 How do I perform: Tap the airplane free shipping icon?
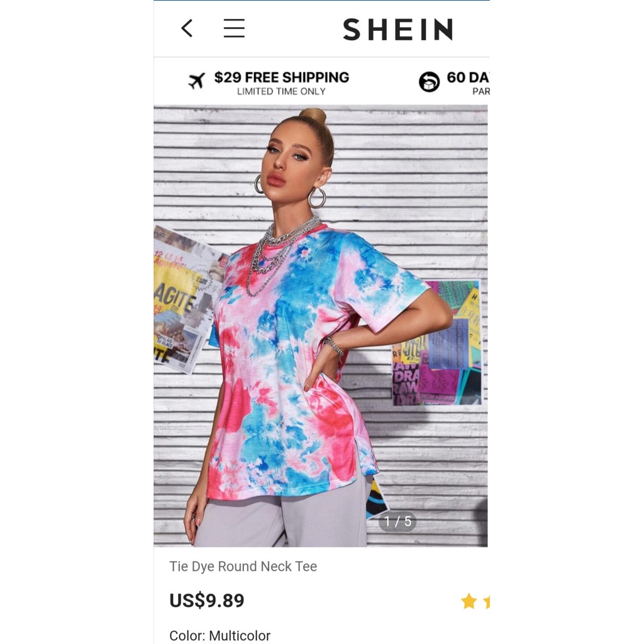pos(197,81)
